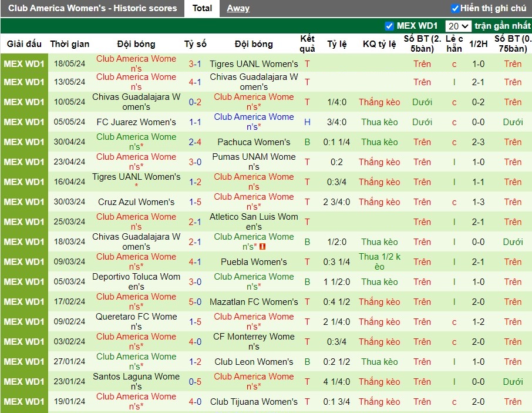Click the Kết quả column header
Viewport: 532px width, 413px height.
coord(307,43)
